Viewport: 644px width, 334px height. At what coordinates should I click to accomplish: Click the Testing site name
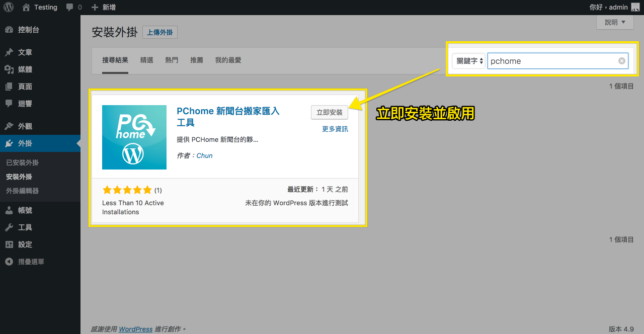click(x=46, y=8)
